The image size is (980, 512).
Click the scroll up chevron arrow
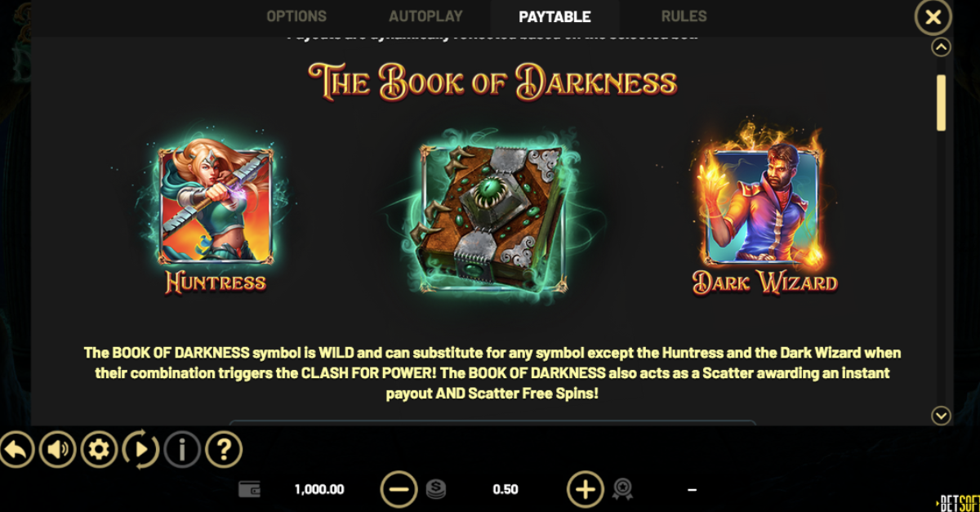pyautogui.click(x=942, y=47)
